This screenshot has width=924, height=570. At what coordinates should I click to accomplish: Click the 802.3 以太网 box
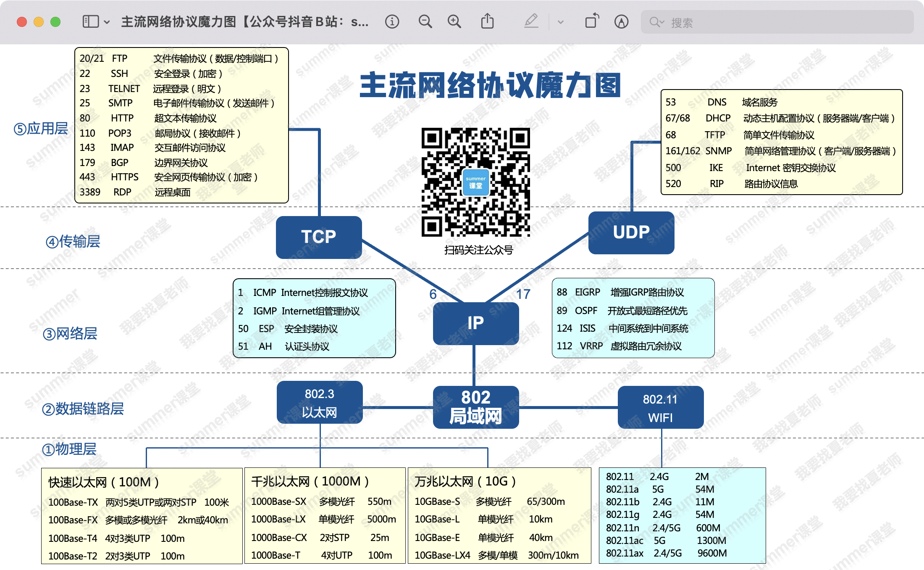[319, 402]
